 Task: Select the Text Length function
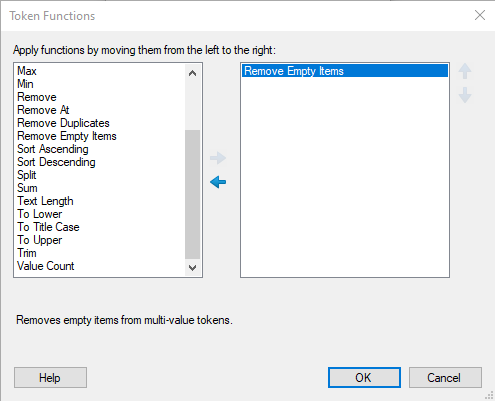click(45, 201)
